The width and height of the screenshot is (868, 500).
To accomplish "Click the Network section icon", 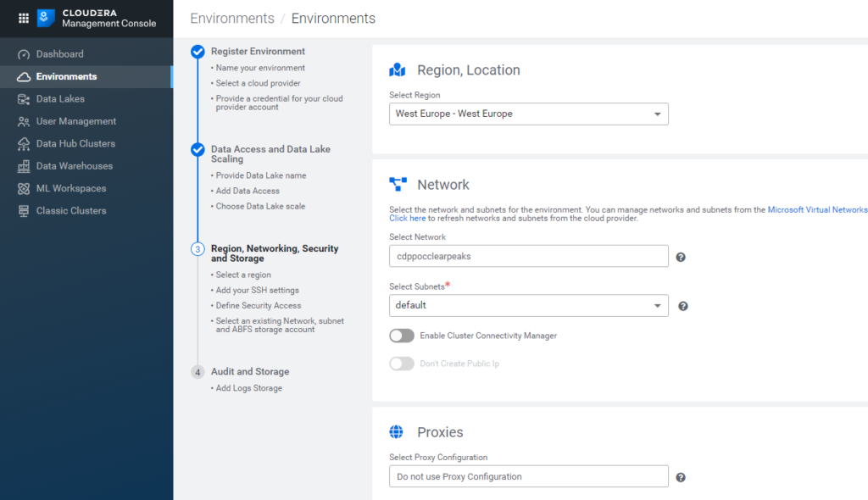I will 398,185.
